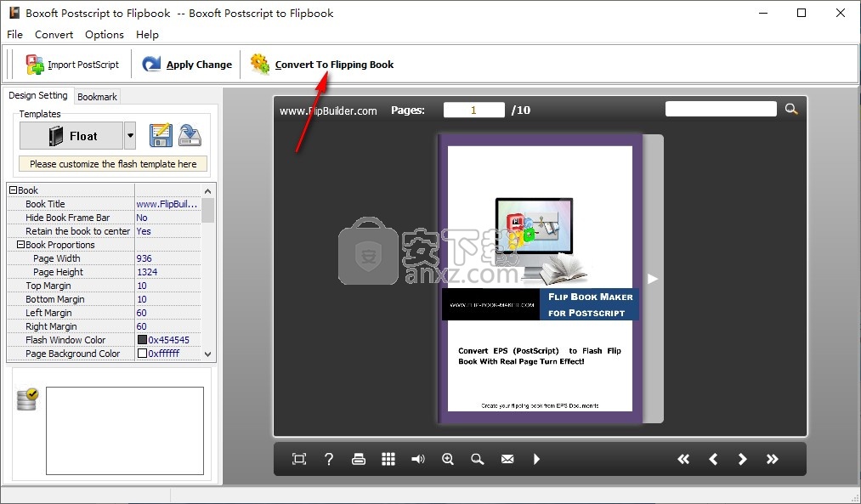Screen dimensions: 861x504
Task: Click the search icon in bottom toolbar
Action: 478,459
